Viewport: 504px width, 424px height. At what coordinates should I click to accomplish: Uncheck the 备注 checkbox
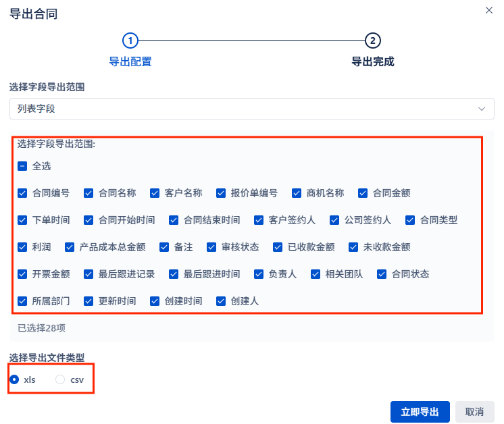(x=164, y=247)
